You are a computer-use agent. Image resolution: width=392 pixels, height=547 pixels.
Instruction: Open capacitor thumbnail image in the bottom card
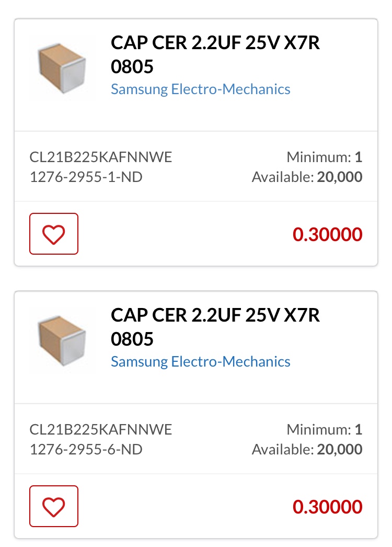point(62,339)
